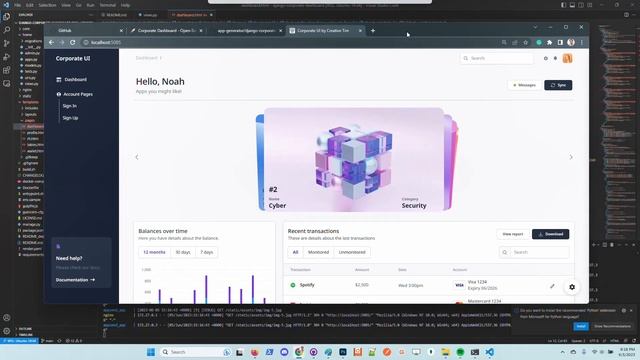Open VS Code Run and Debug view
Viewport: 640px width, 360px height.
pos(7,57)
